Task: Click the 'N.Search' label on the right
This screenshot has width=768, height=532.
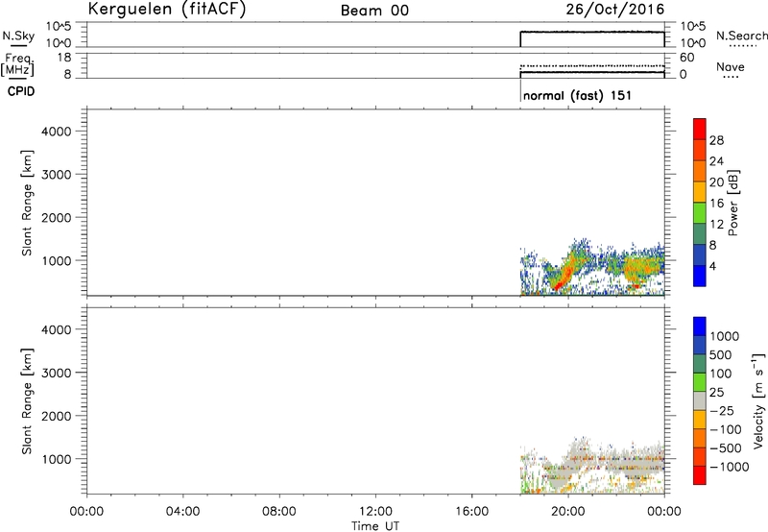Action: [x=741, y=36]
